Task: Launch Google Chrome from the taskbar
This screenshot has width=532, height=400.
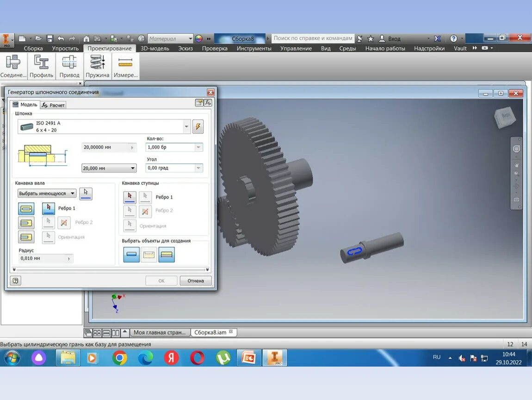Action: click(x=119, y=358)
